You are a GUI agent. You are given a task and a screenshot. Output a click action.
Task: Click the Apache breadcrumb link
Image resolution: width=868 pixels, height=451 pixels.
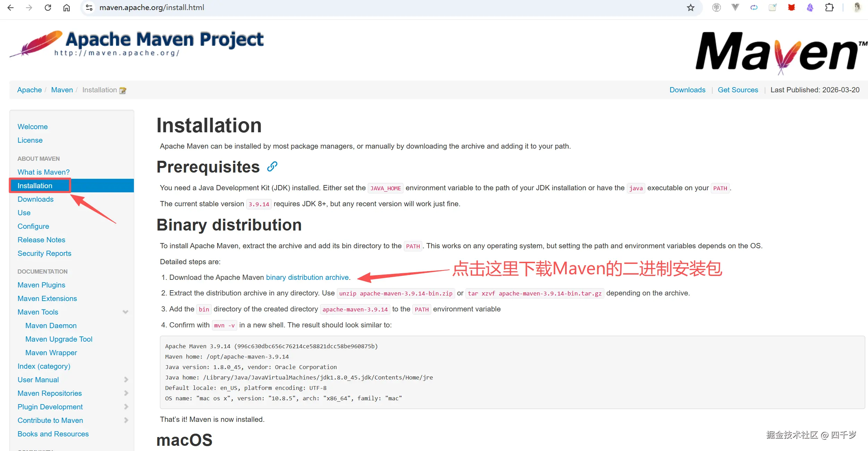[29, 90]
